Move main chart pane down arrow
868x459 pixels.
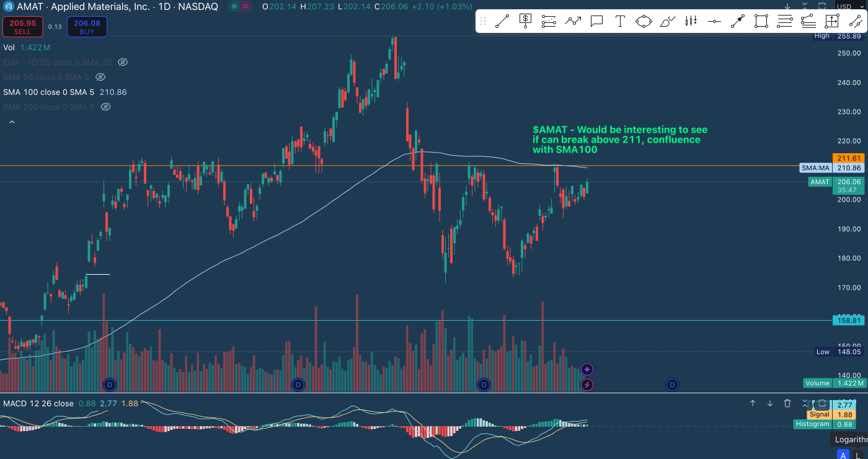787,6
